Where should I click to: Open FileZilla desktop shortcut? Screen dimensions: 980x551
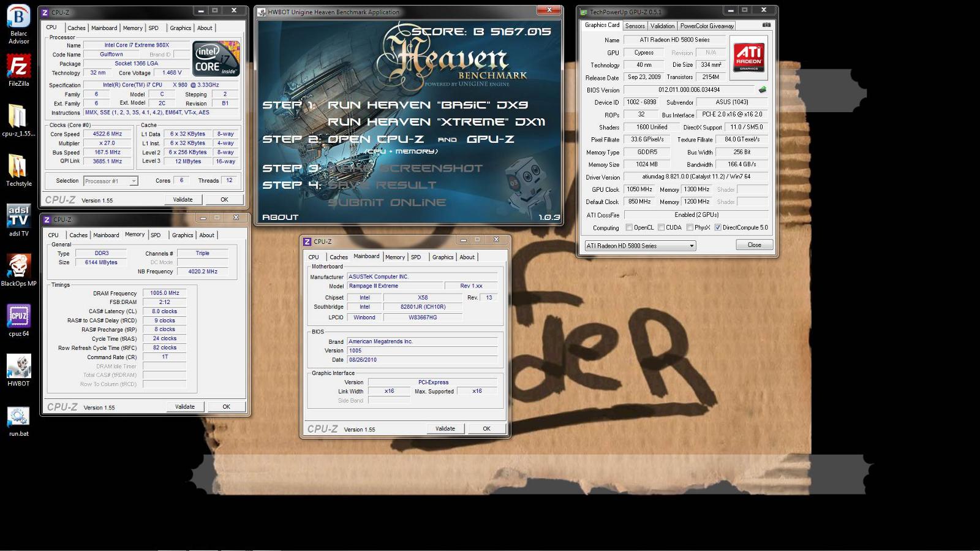[18, 70]
